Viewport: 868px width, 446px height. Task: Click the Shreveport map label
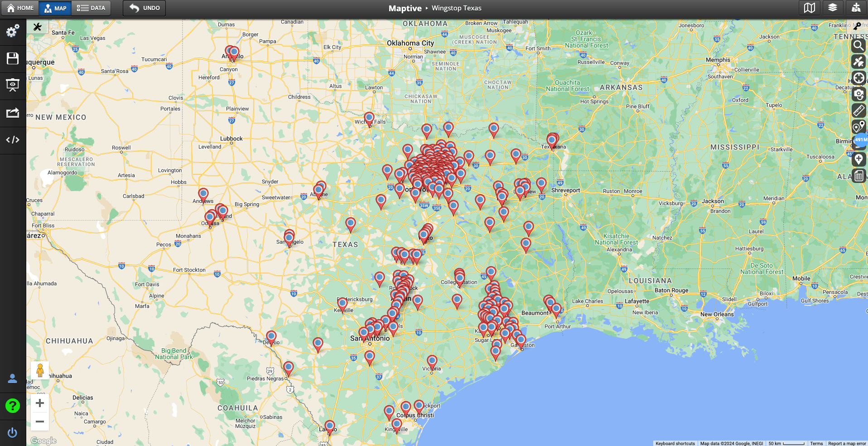[565, 190]
